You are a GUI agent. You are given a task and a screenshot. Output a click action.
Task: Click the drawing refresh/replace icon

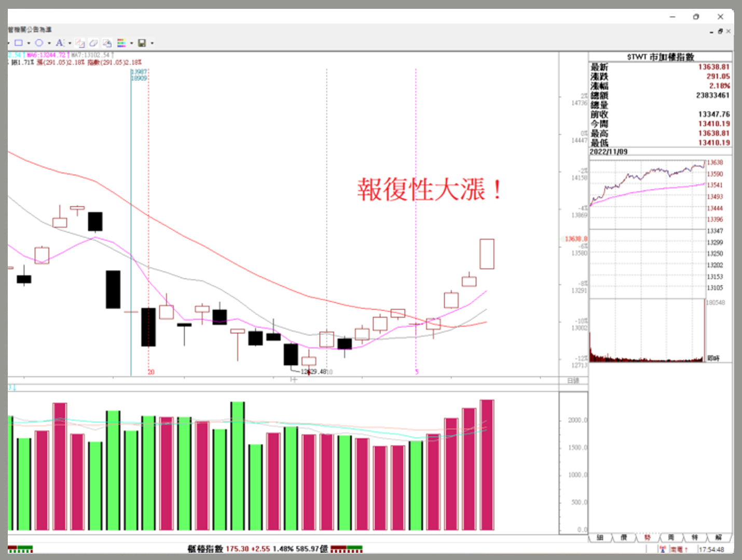click(107, 43)
